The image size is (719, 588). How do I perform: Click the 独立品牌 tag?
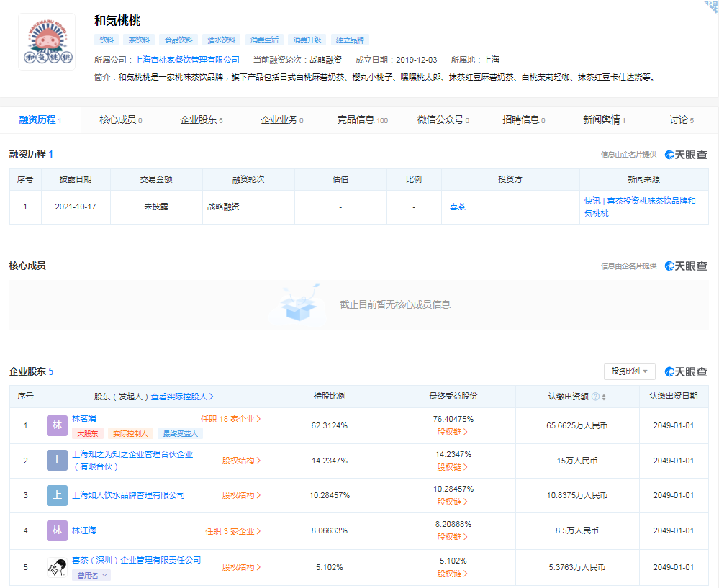[x=350, y=40]
